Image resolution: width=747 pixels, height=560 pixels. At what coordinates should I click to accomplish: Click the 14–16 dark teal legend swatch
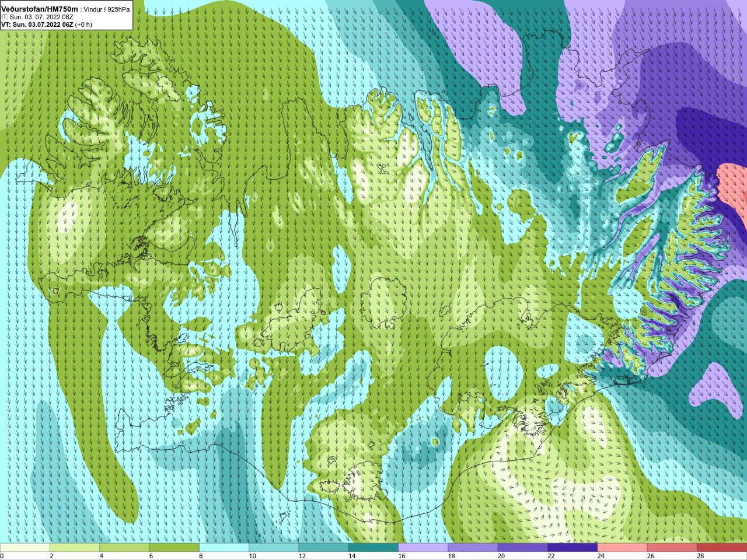click(x=373, y=548)
